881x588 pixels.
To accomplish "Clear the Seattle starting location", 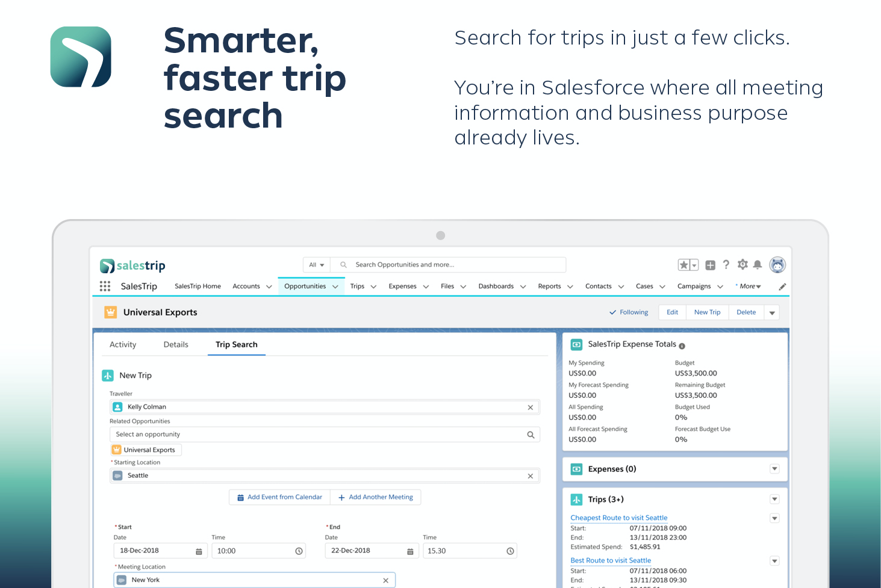I will tap(531, 476).
